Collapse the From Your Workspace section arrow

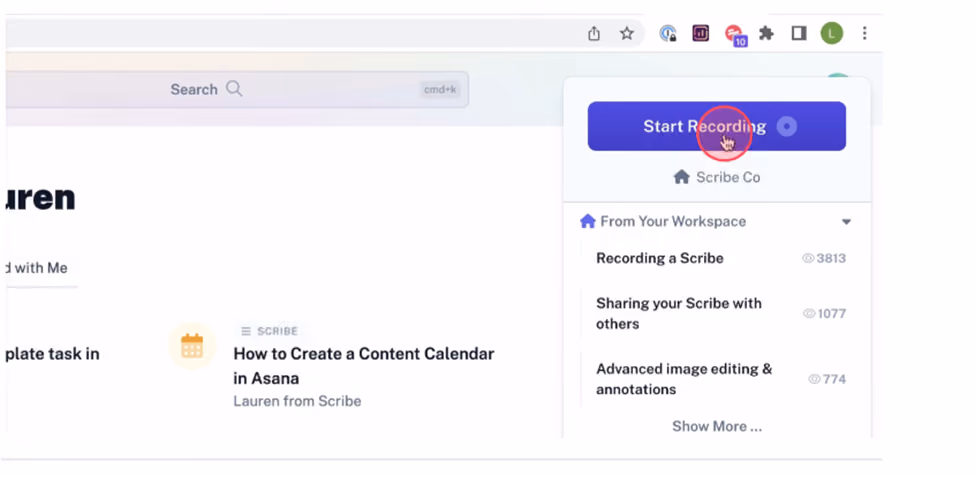coord(846,222)
